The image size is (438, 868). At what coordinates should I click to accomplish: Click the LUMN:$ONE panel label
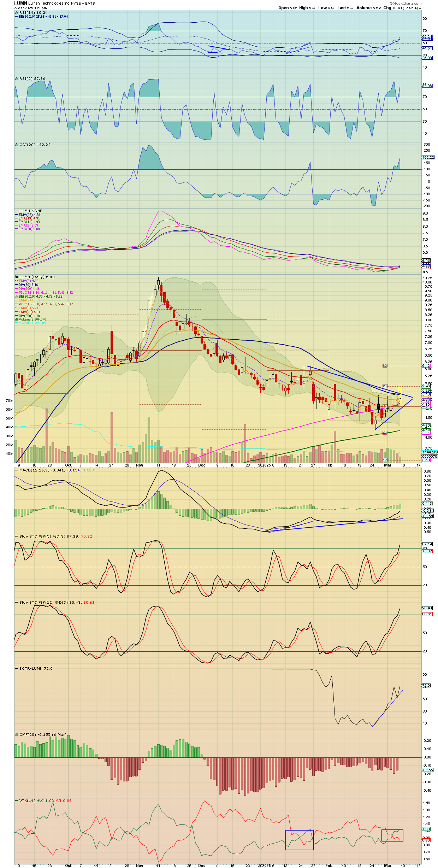coord(31,211)
